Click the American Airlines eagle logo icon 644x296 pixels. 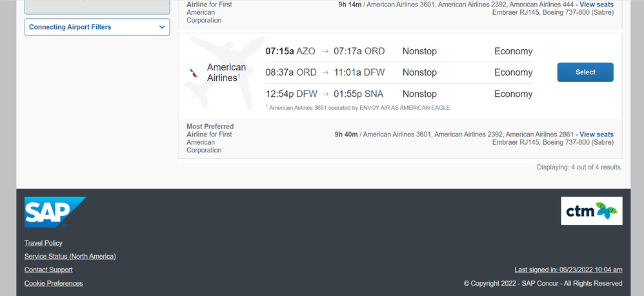coord(194,72)
